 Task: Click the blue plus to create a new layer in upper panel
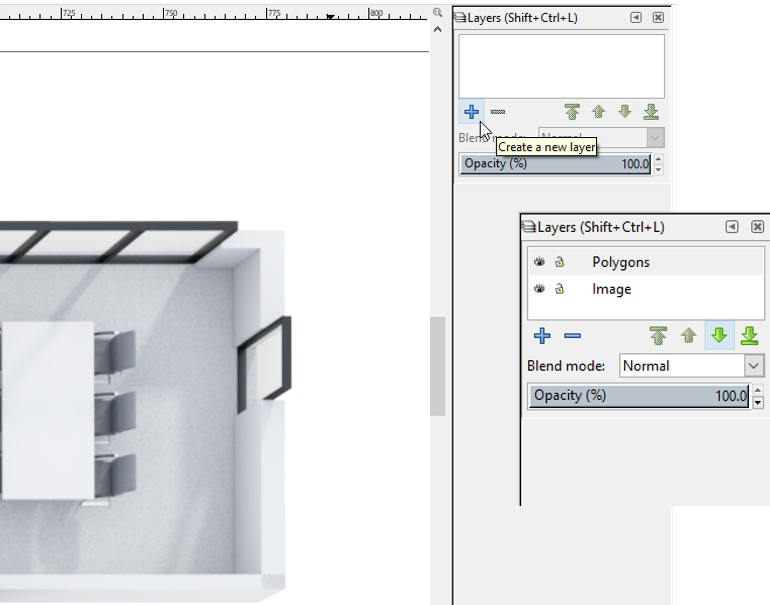[471, 112]
